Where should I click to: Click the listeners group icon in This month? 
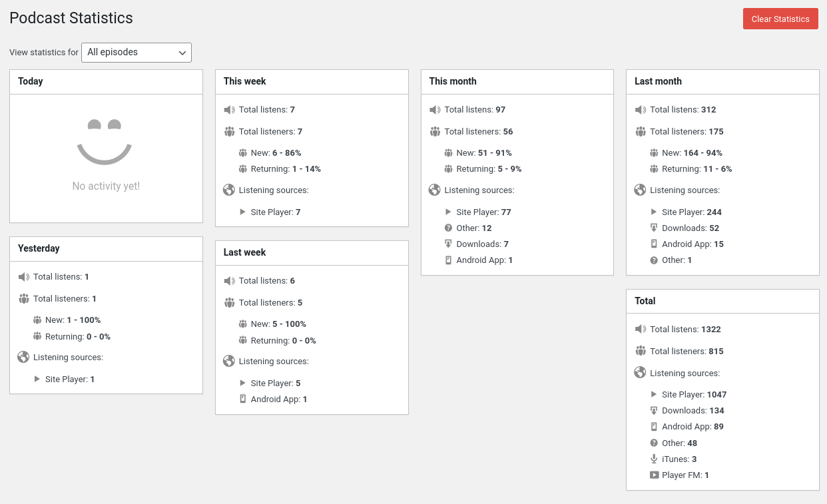tap(435, 132)
